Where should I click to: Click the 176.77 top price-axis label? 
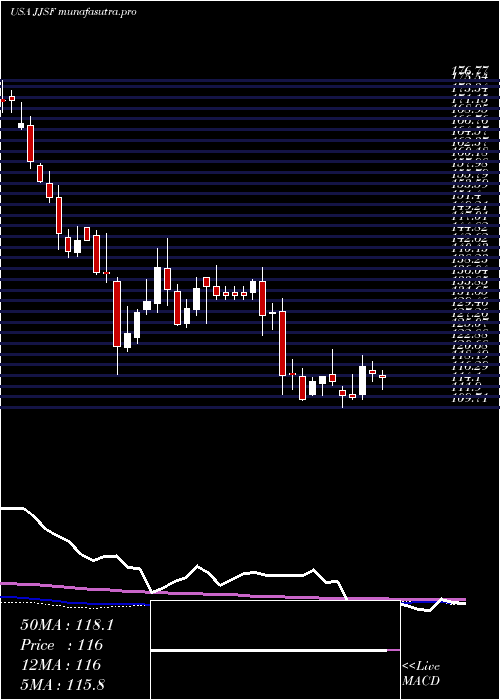click(470, 70)
